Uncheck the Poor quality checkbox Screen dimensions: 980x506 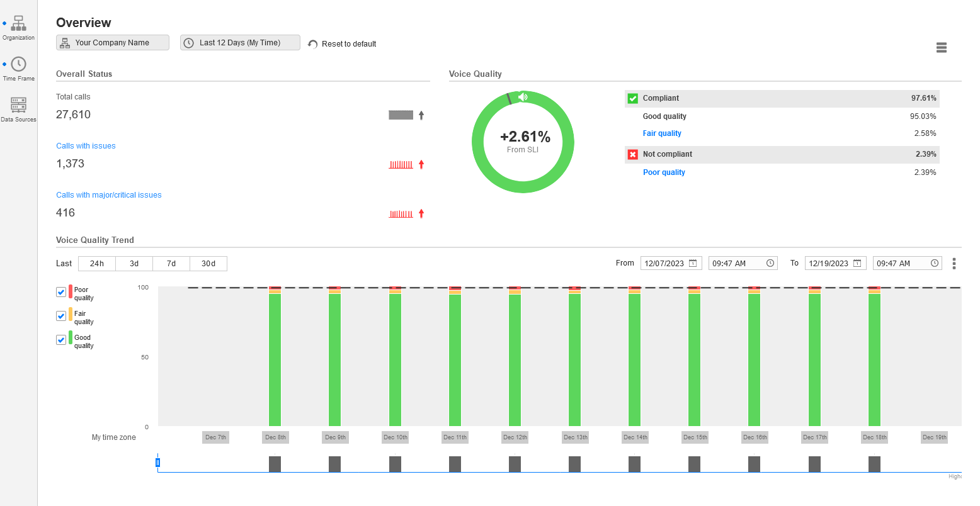point(61,292)
